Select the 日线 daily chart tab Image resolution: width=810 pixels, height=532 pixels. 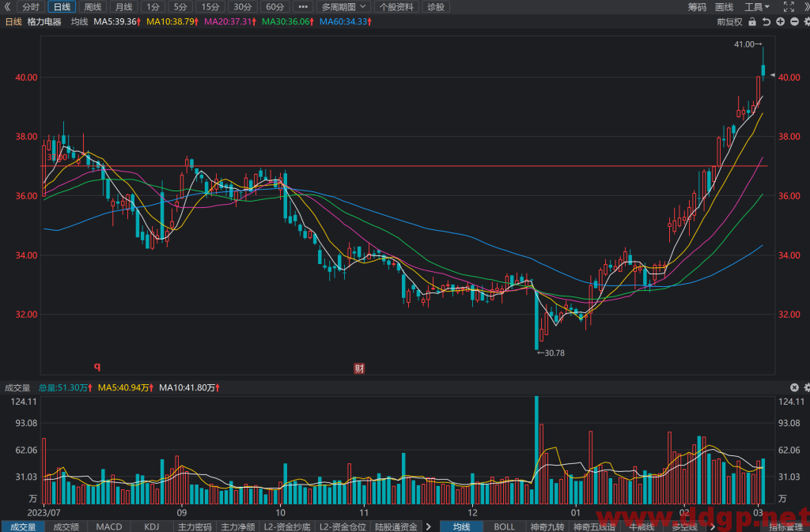click(62, 6)
